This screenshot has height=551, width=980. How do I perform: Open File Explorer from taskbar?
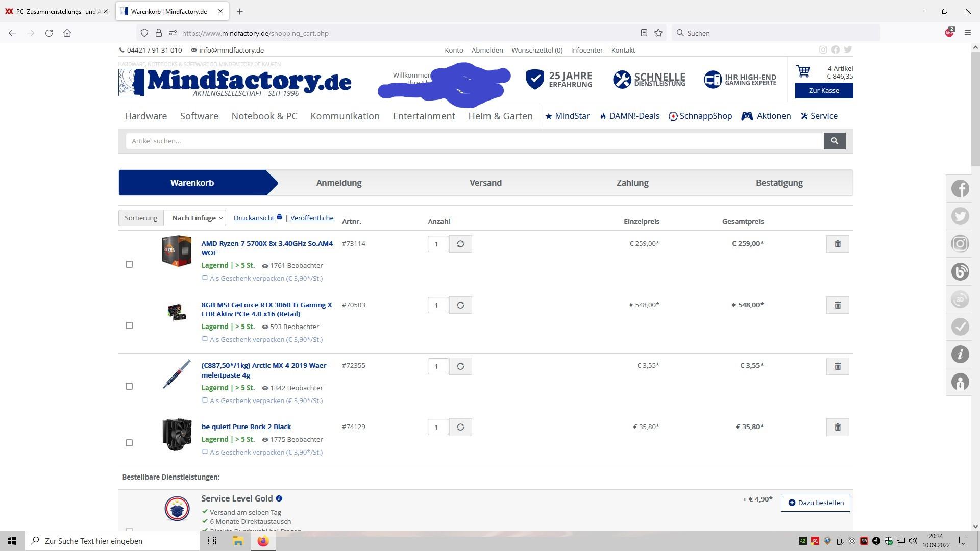238,541
